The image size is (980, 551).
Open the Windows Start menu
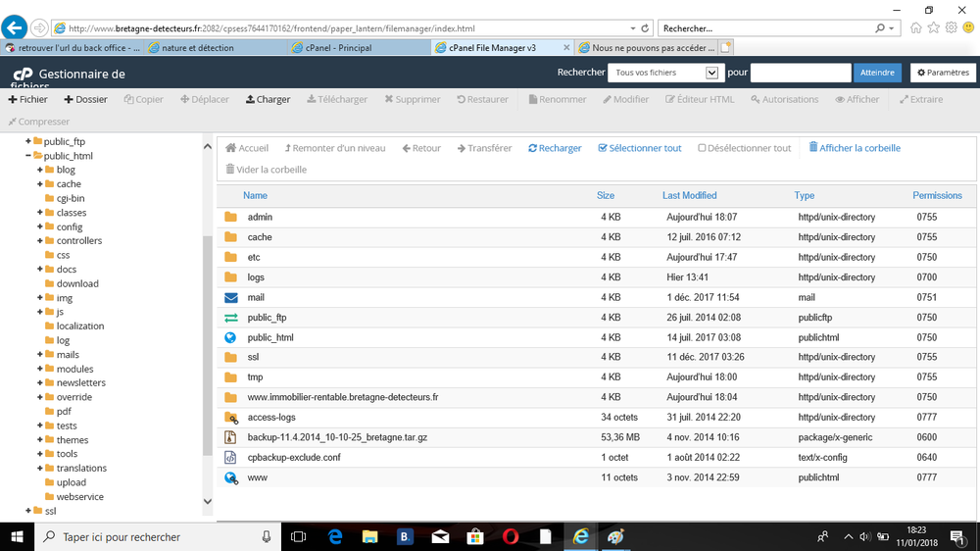coord(17,536)
